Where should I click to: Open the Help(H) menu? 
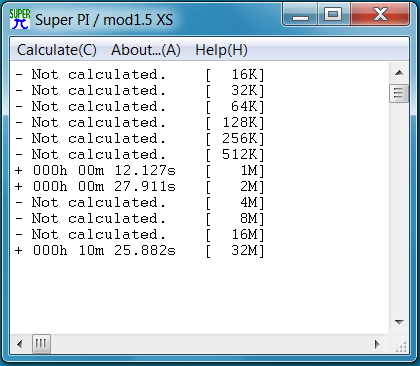click(x=221, y=50)
